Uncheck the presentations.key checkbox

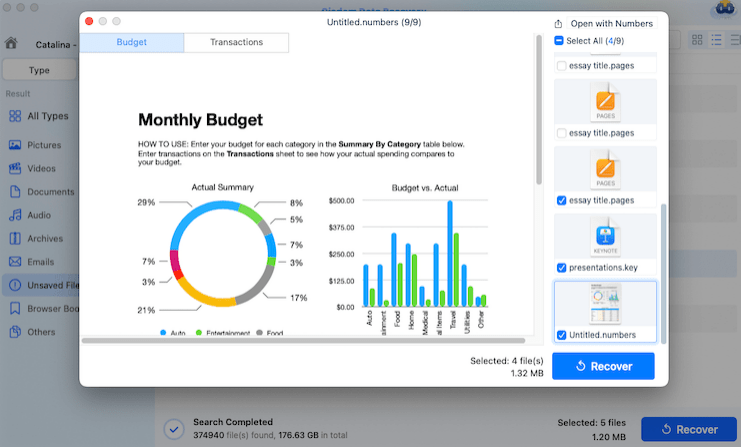(x=561, y=267)
